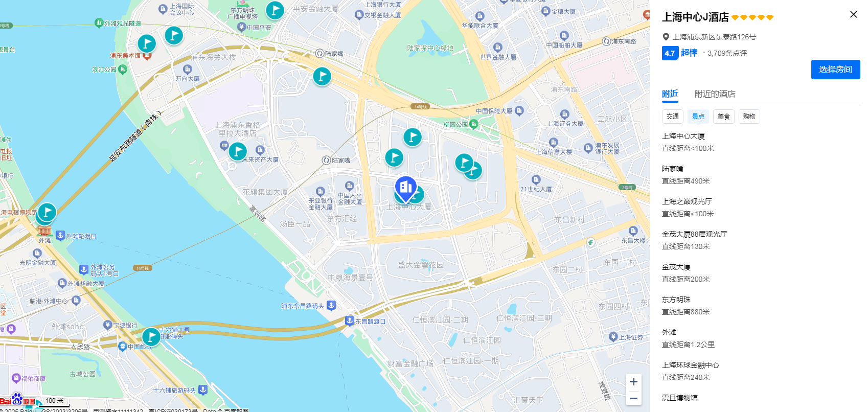This screenshot has width=868, height=412.
Task: Open the 3,709条点评 reviews link
Action: [x=727, y=53]
